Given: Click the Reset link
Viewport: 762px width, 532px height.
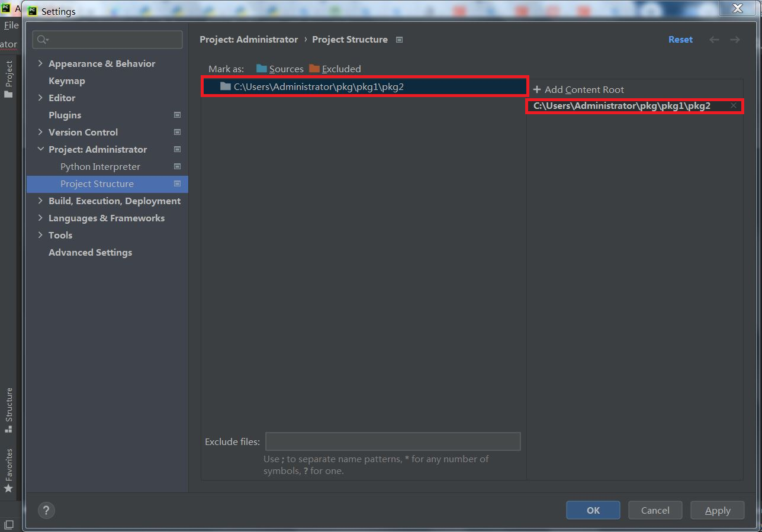Looking at the screenshot, I should click(x=680, y=40).
